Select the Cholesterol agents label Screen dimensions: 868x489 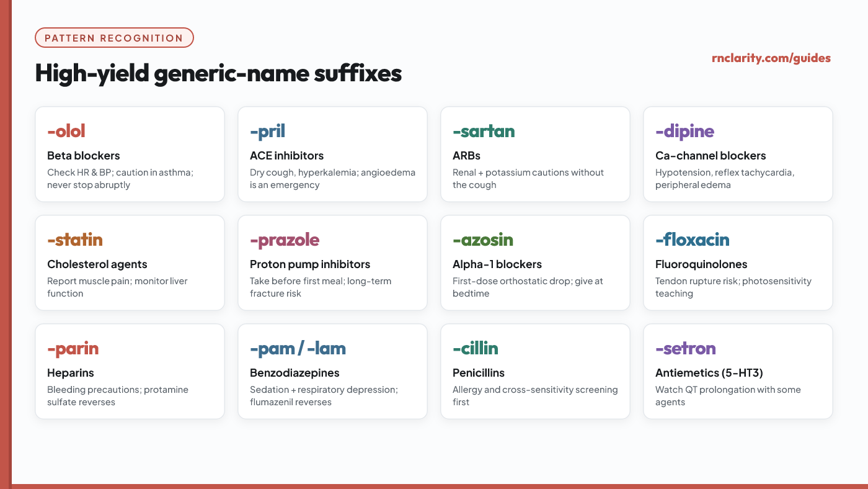click(x=97, y=264)
